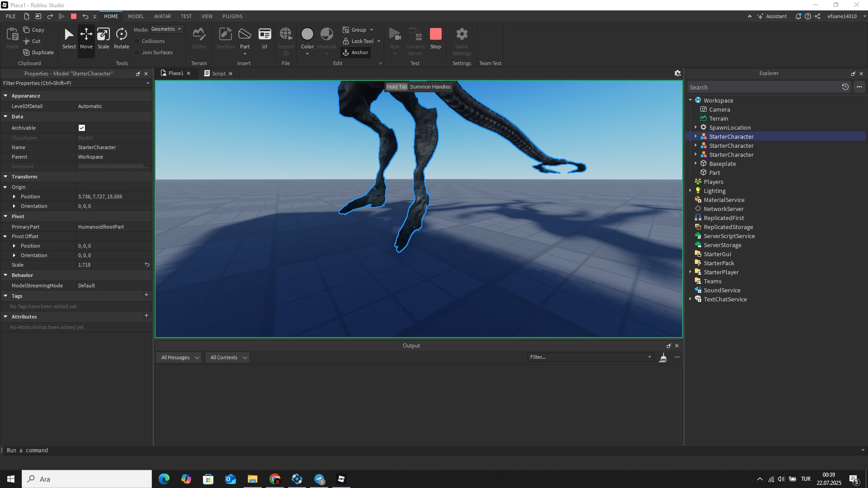Open the Script tab
Screen dimensions: 868x488
(218, 73)
